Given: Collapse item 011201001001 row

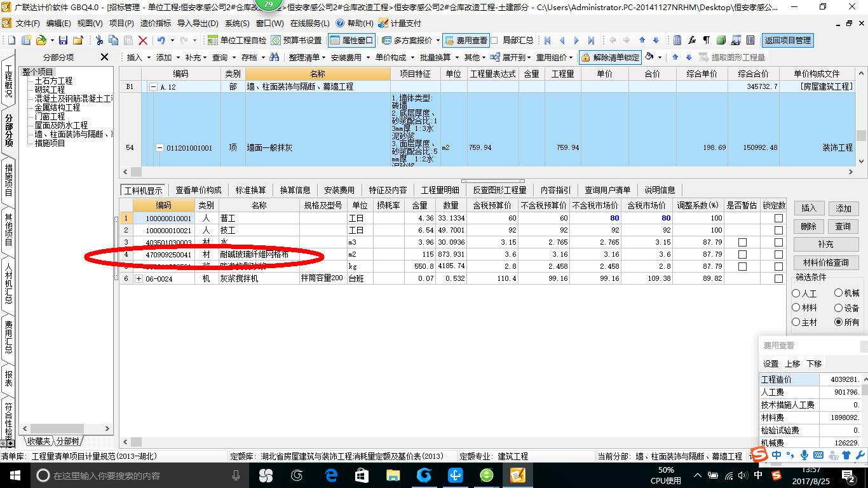Looking at the screenshot, I should (160, 147).
